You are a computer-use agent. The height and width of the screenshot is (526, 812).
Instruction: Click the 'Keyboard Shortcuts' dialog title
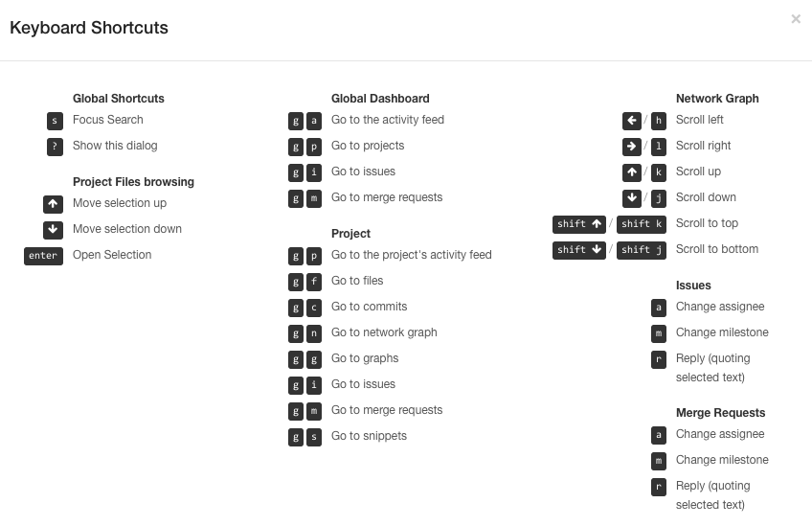coord(89,28)
